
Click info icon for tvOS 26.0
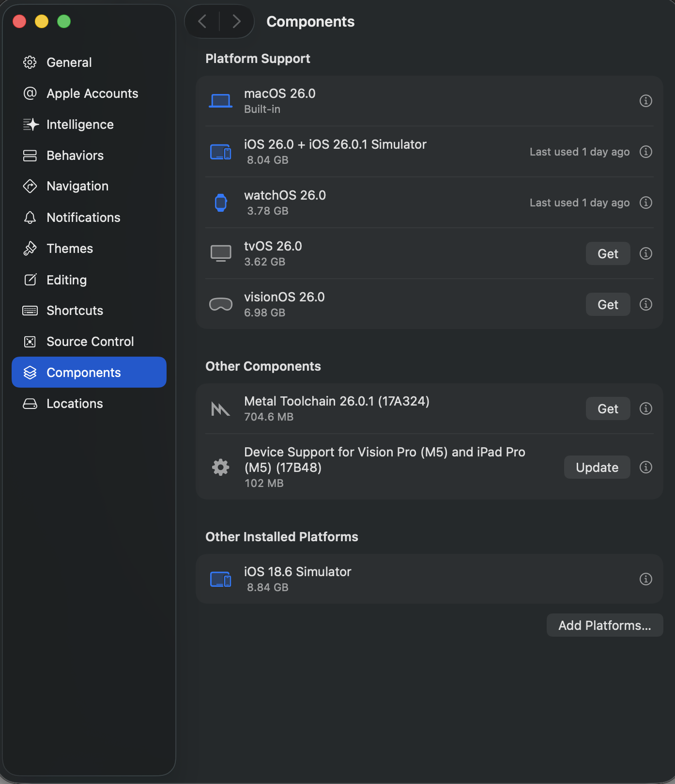tap(645, 253)
